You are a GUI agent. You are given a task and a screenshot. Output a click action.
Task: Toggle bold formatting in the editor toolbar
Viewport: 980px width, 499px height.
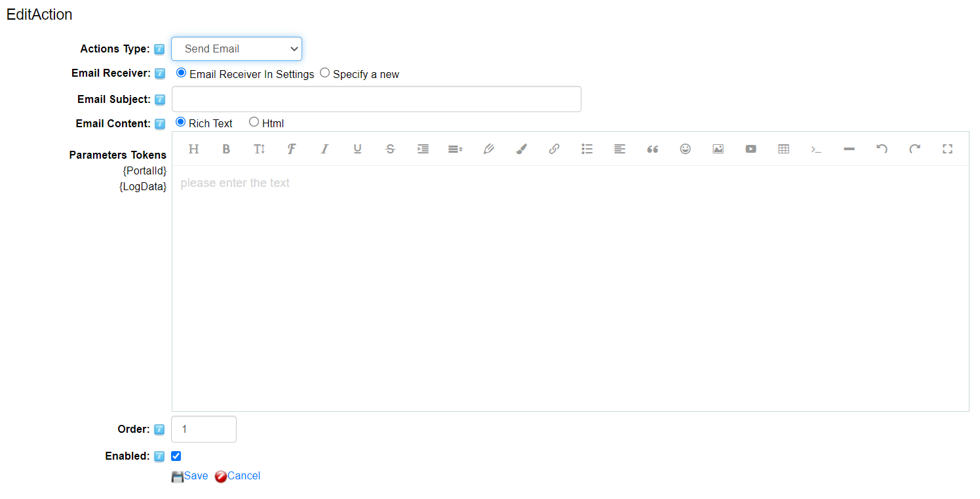click(226, 149)
